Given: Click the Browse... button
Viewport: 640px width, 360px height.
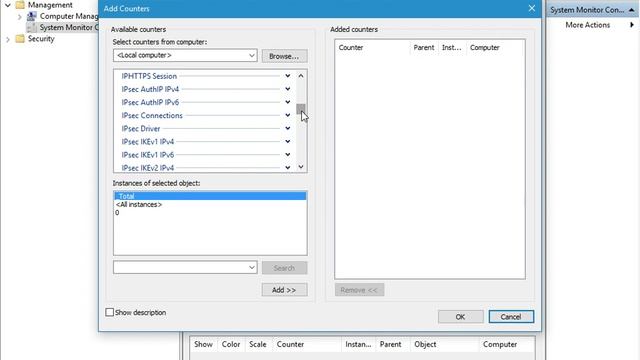Looking at the screenshot, I should pos(284,56).
